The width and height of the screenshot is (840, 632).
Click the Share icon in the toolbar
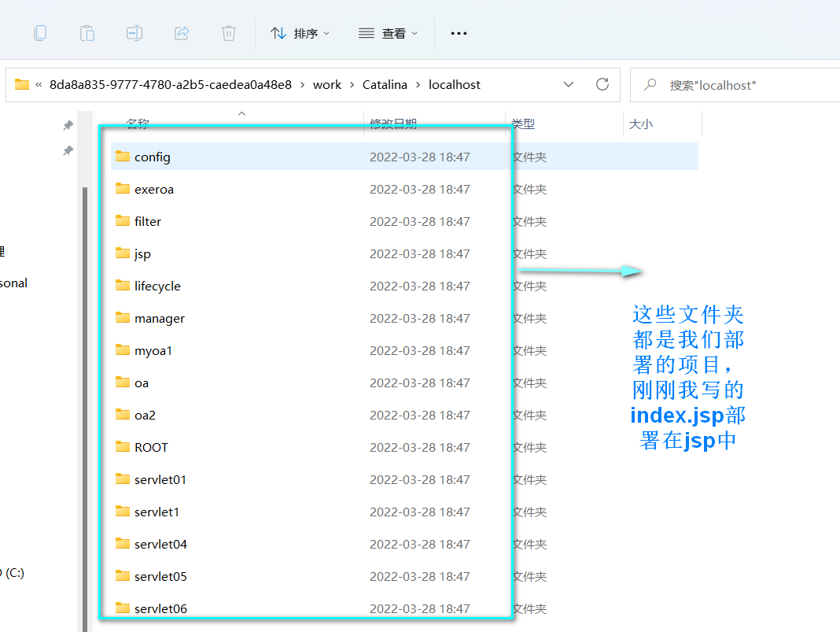[x=181, y=33]
